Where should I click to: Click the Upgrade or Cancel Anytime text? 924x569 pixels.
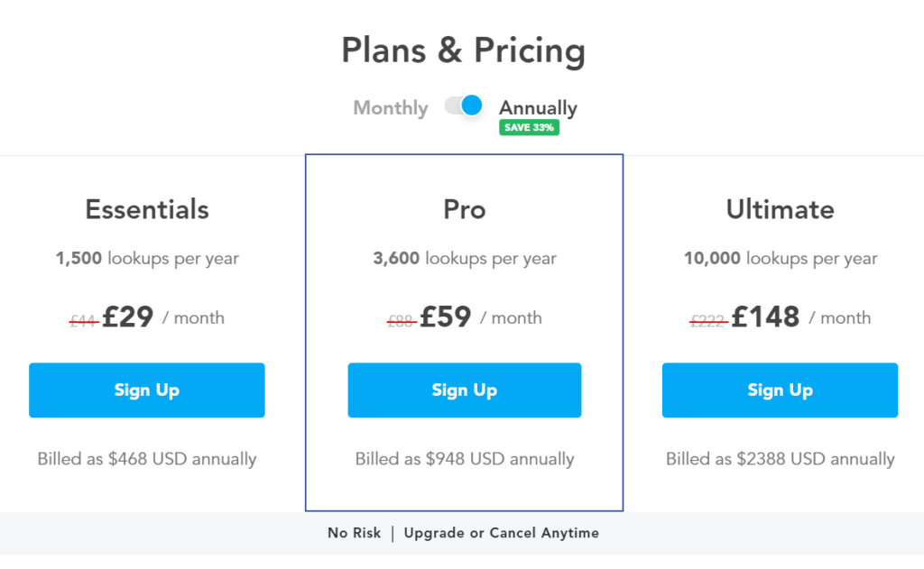(x=502, y=533)
